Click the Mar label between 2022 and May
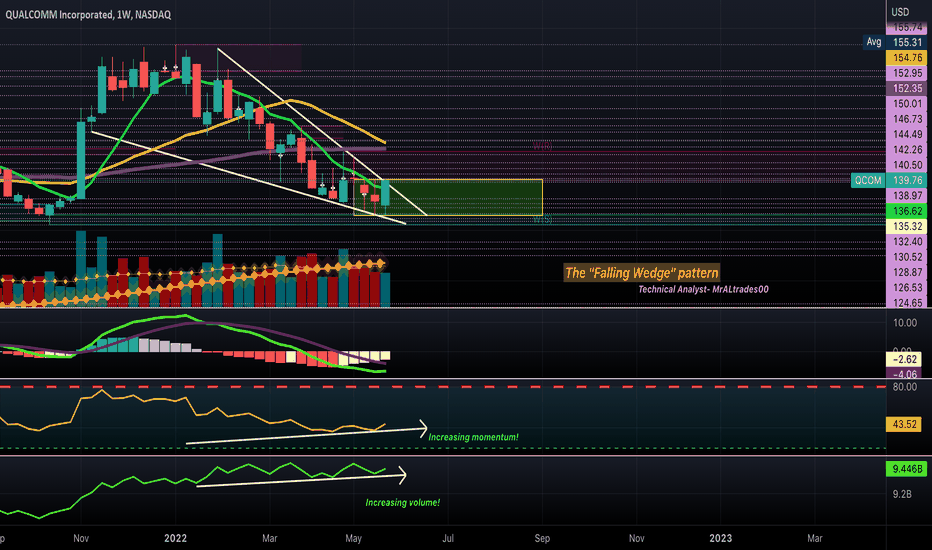 click(x=269, y=538)
